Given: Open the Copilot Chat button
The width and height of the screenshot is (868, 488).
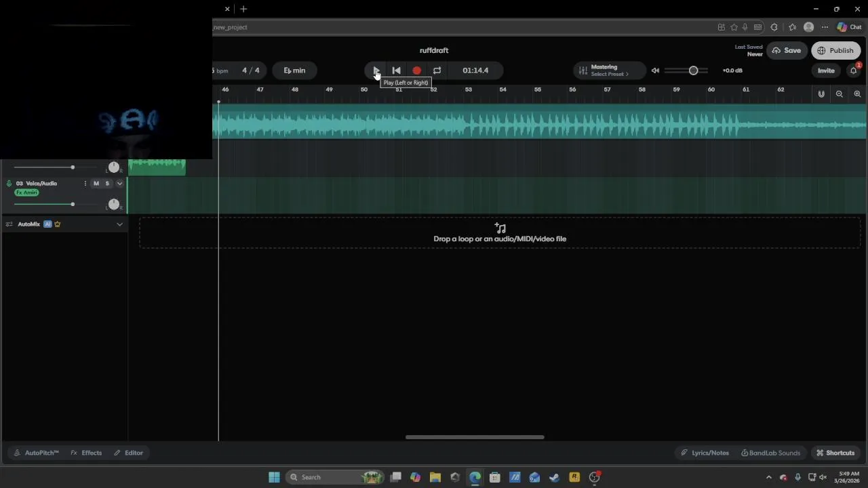Looking at the screenshot, I should click(x=849, y=27).
